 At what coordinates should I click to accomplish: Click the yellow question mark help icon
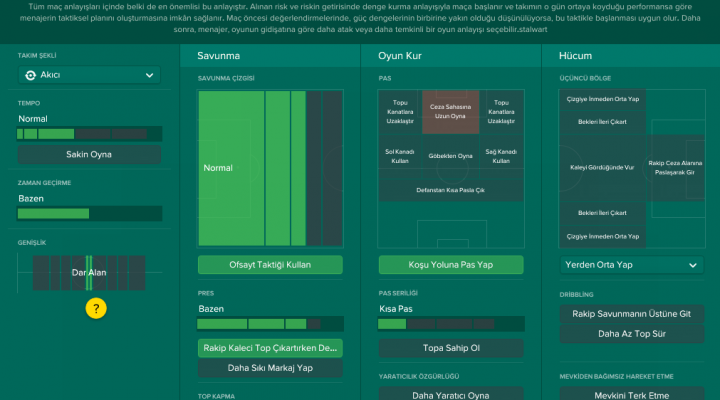pyautogui.click(x=95, y=308)
